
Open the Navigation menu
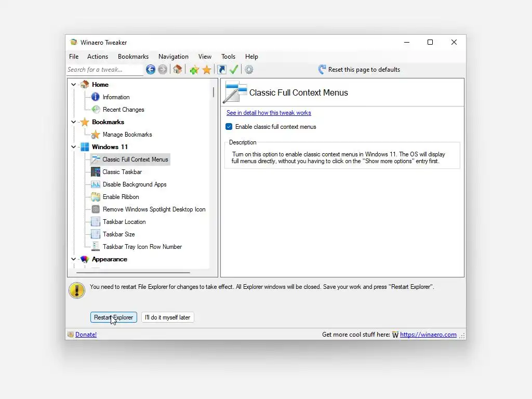[174, 57]
